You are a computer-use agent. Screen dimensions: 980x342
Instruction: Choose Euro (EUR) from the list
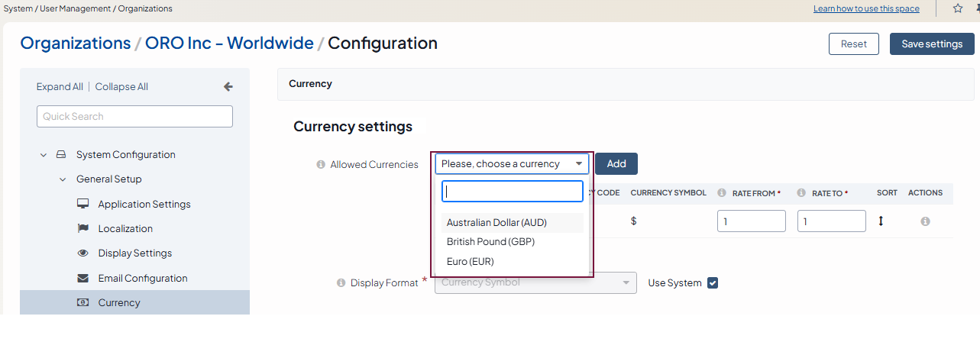coord(471,261)
